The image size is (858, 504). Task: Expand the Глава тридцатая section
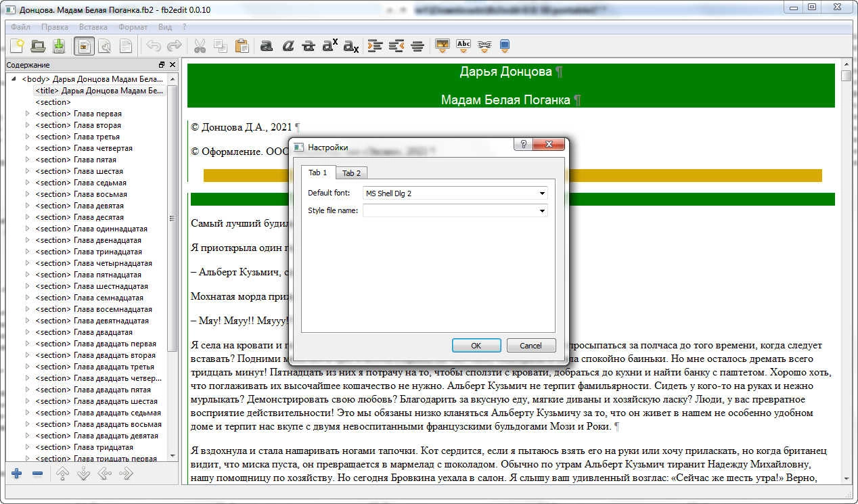click(x=28, y=447)
